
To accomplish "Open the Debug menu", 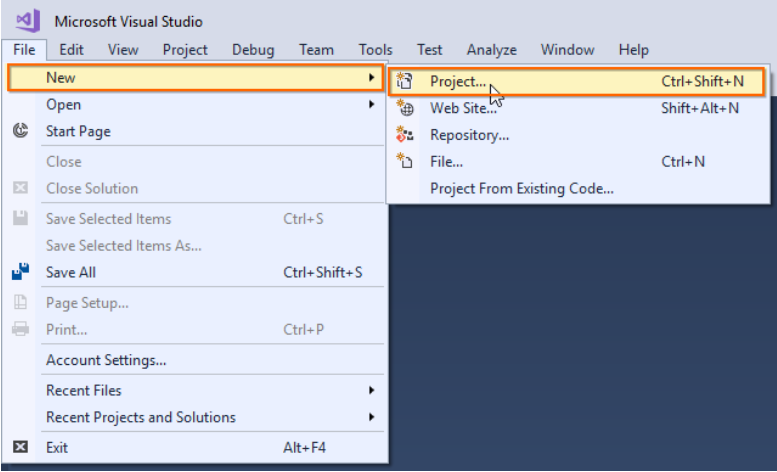I will 253,49.
